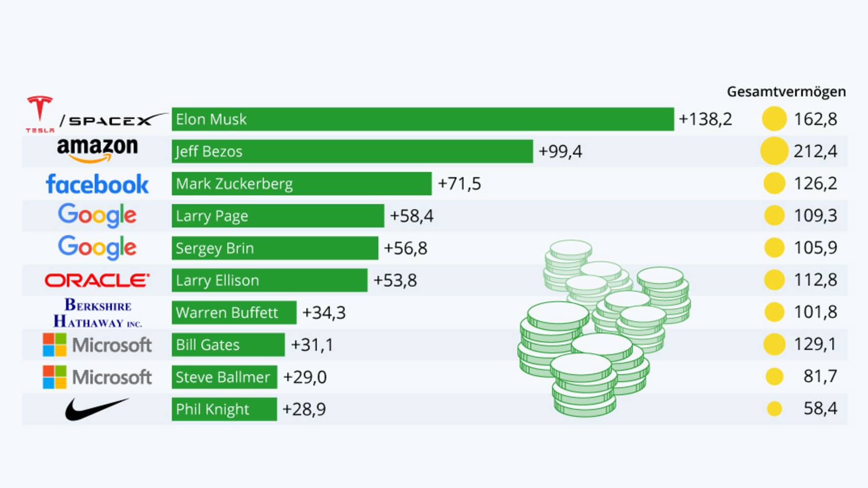Click the +138,2 value label
The height and width of the screenshot is (488, 868).
pos(705,119)
